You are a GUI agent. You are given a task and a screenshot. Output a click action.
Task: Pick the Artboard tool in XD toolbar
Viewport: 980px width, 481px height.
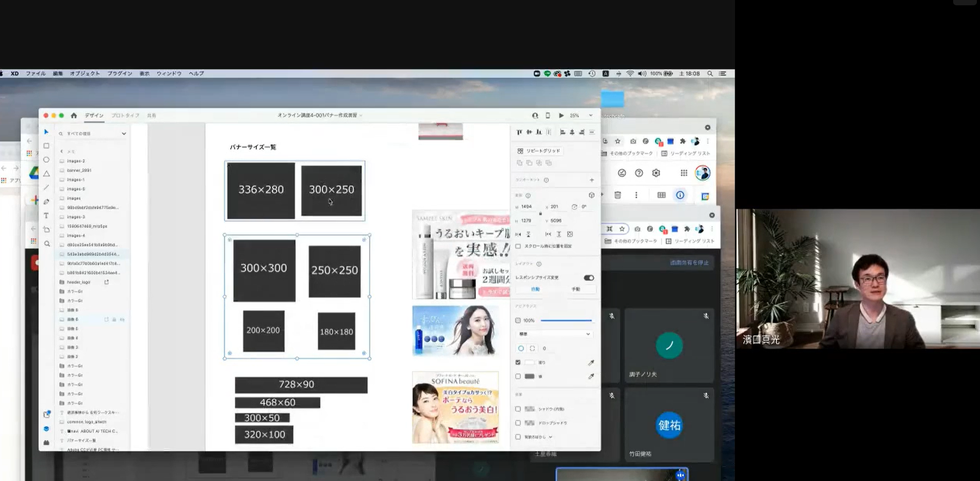tap(46, 229)
